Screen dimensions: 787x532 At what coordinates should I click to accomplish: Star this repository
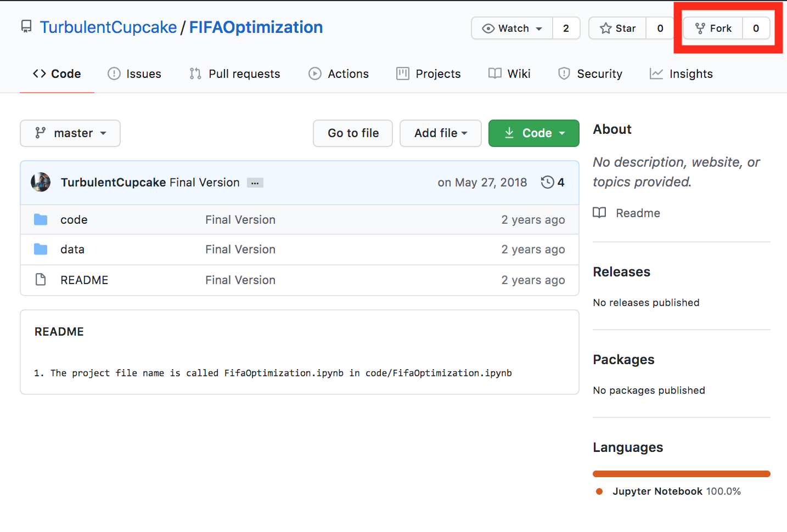coord(618,29)
